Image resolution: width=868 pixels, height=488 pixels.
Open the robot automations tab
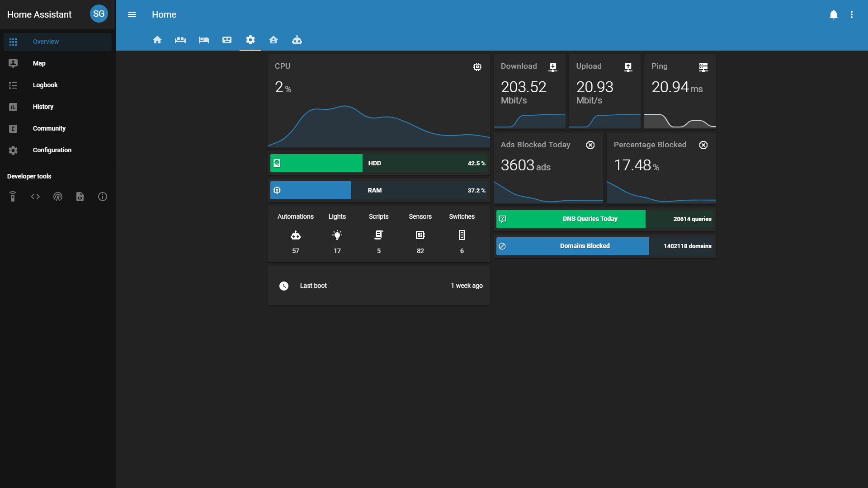click(297, 40)
